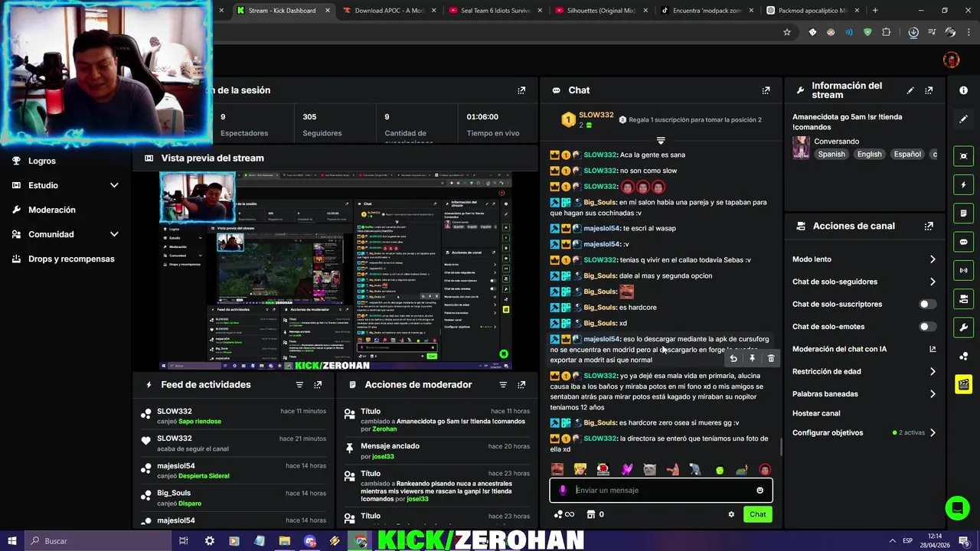The width and height of the screenshot is (980, 551).
Task: Edit stream information with pencil icon
Action: [x=910, y=90]
